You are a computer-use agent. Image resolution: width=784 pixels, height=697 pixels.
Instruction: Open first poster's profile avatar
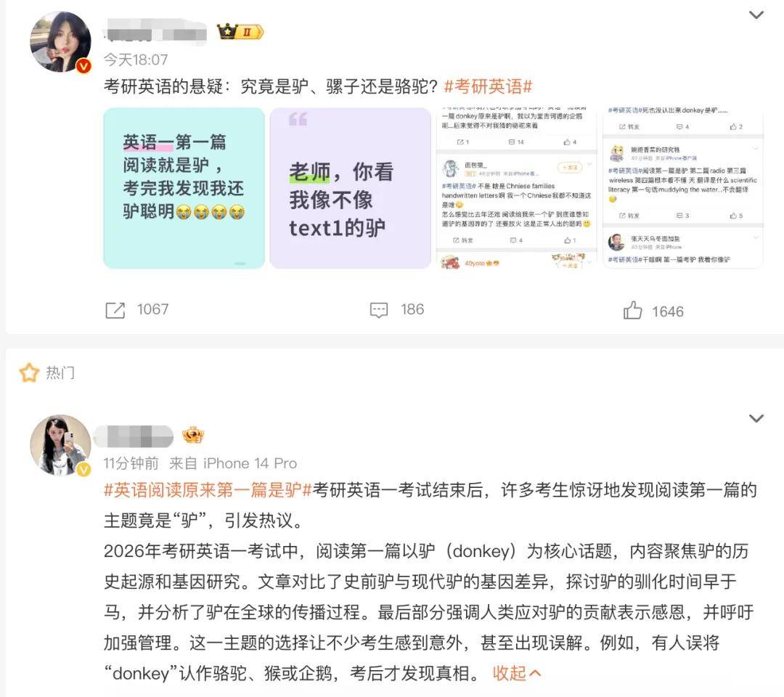click(60, 42)
